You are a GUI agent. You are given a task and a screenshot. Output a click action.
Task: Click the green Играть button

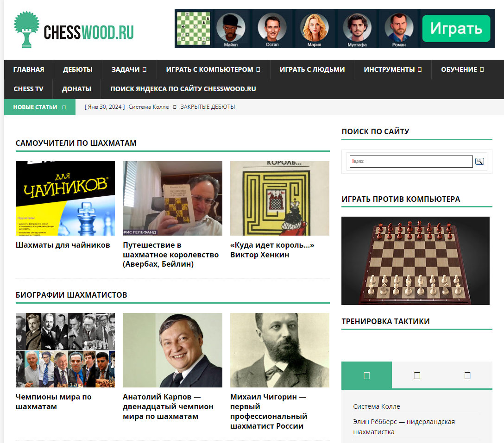click(456, 28)
